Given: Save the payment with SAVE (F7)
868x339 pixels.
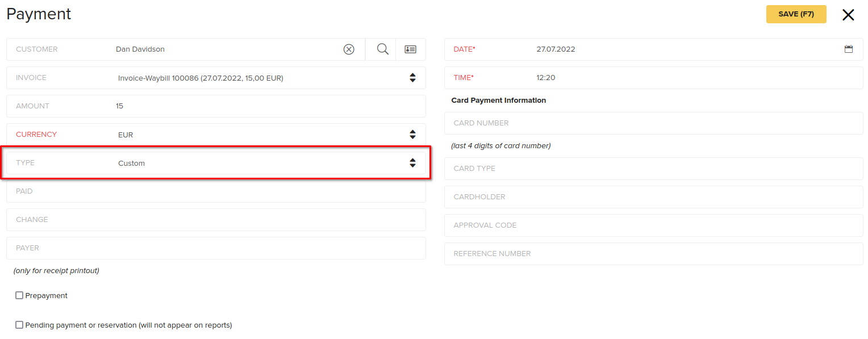Looking at the screenshot, I should click(x=796, y=14).
